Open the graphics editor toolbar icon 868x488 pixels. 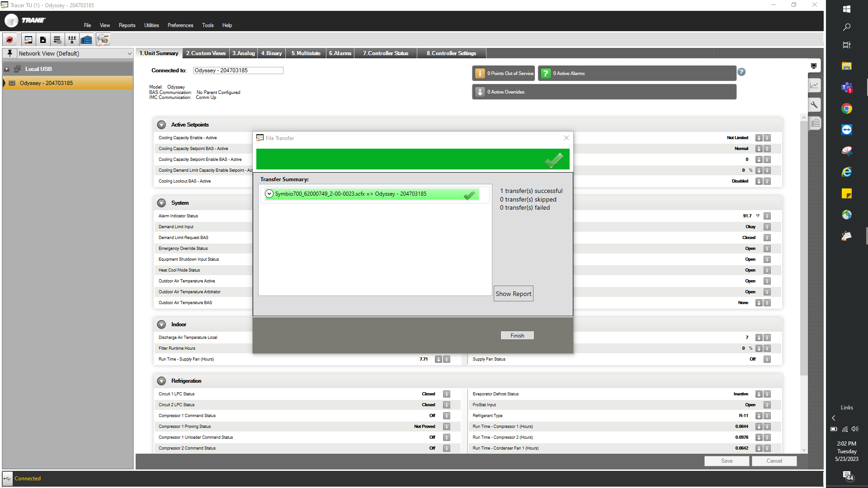point(28,40)
